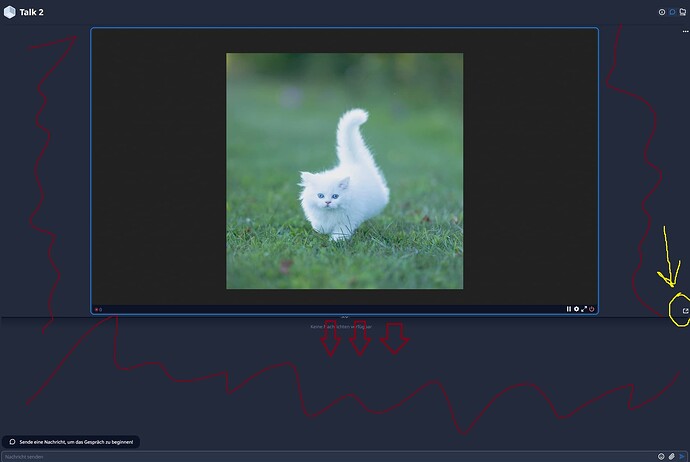Pause the cat video stream

coord(569,309)
